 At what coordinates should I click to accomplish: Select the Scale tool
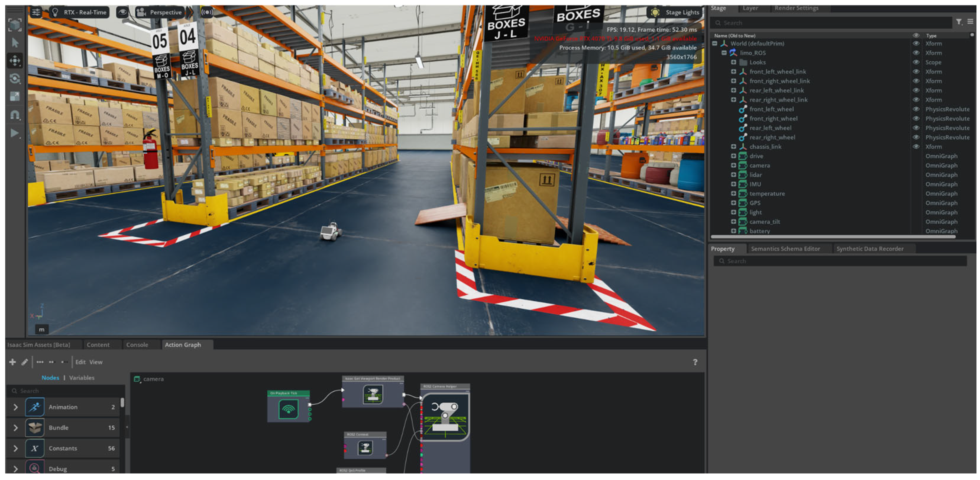[15, 96]
